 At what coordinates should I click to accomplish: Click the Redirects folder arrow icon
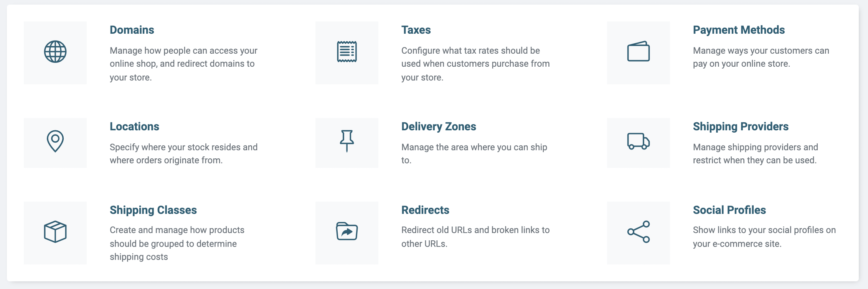tap(347, 231)
